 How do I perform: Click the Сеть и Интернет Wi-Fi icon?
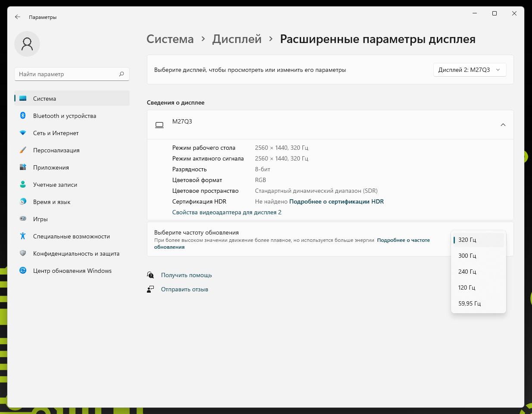click(x=23, y=133)
